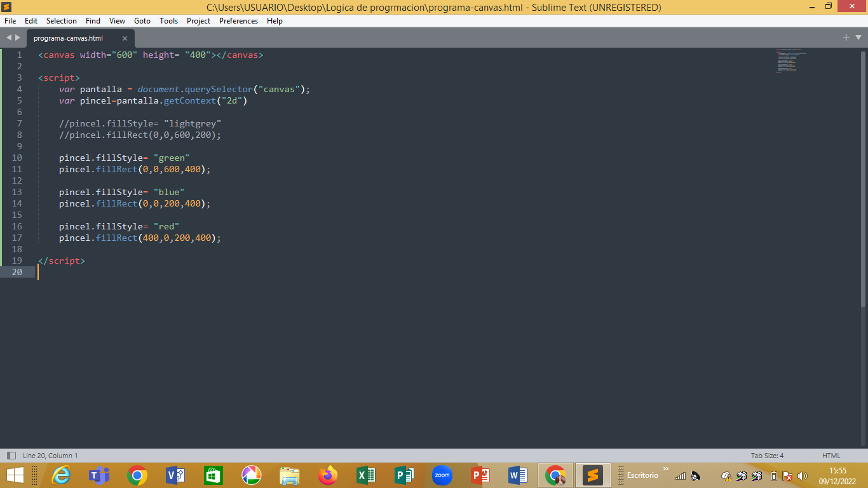Click the closing script tag on line 19

click(62, 261)
